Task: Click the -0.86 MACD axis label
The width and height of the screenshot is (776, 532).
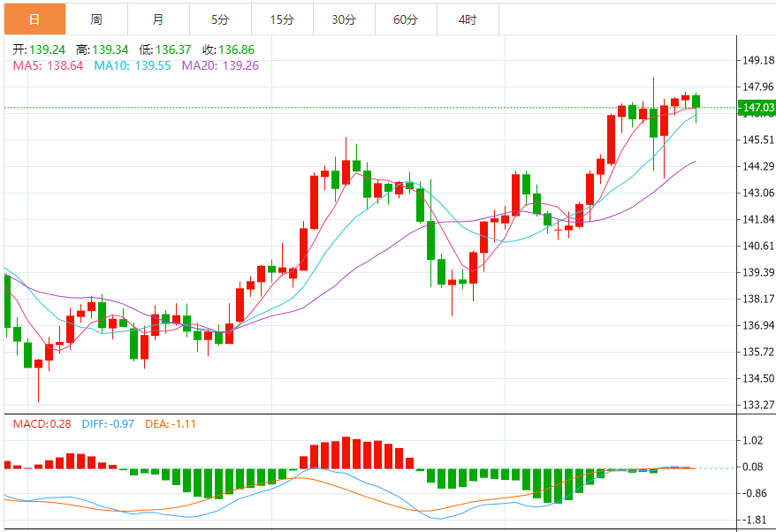Action: point(755,493)
